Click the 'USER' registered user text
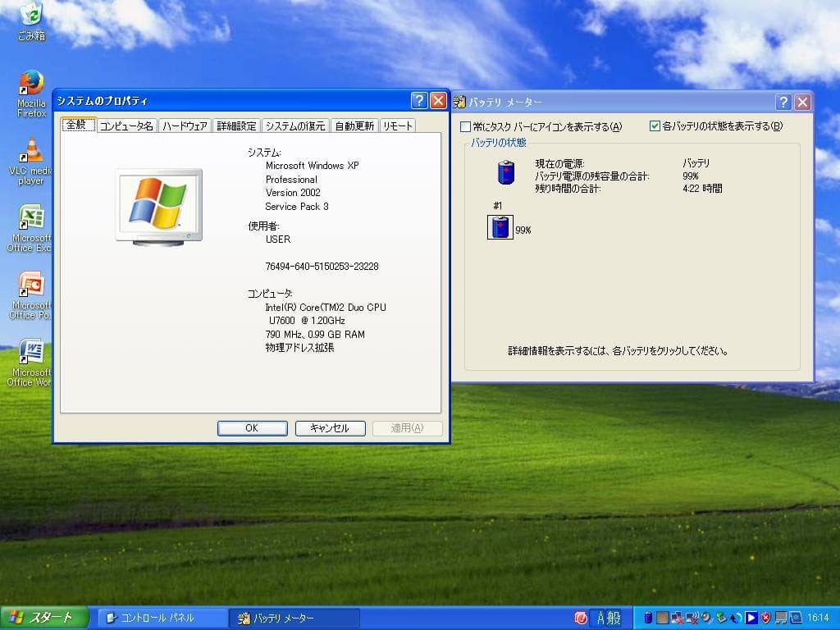The height and width of the screenshot is (630, 840). point(278,240)
